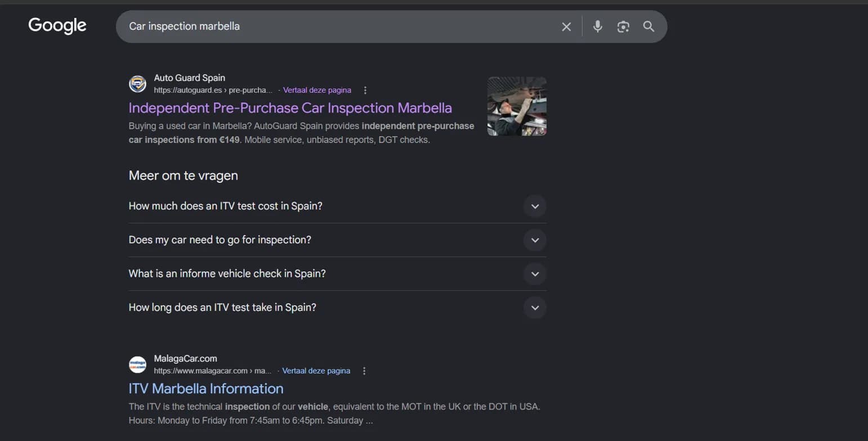The image size is (868, 441).
Task: Click the www.malagacar.com URL breadcrumb
Action: tap(212, 371)
